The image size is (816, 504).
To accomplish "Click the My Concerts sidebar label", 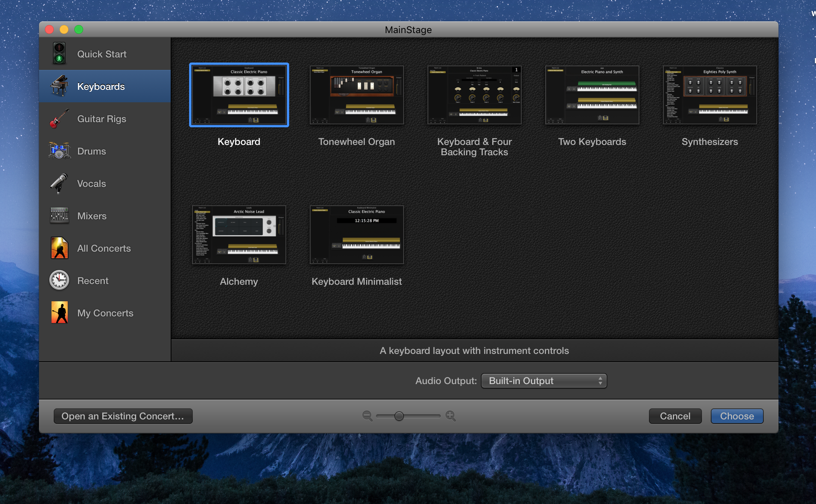I will tap(105, 313).
